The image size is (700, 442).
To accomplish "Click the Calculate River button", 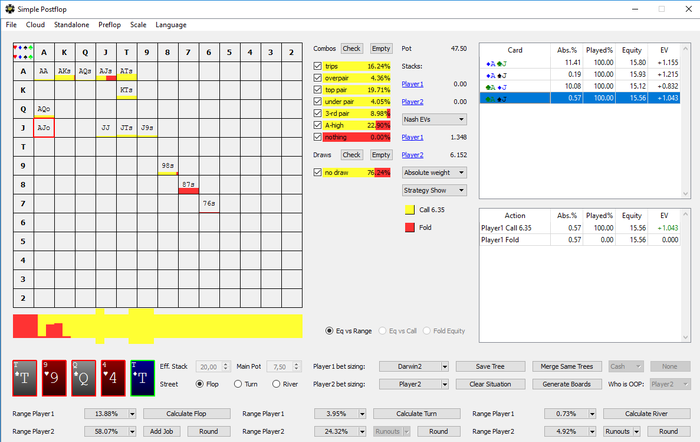I will tap(646, 413).
